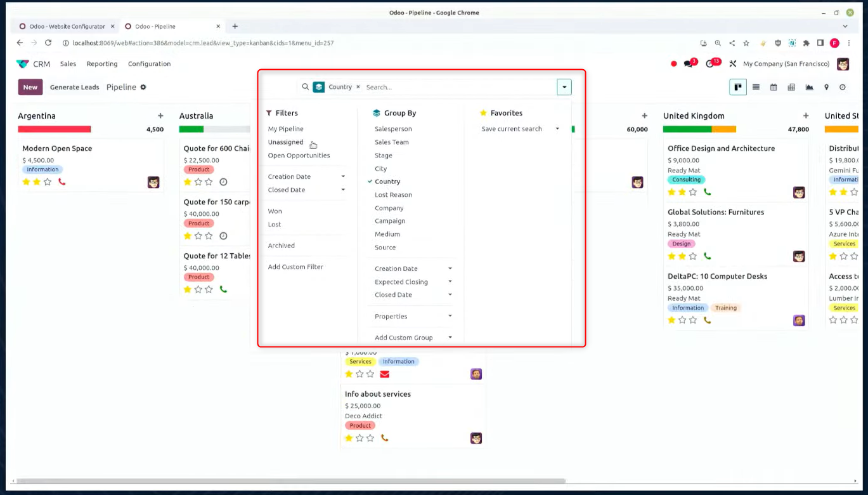
Task: Open the Info about services card title
Action: pos(378,394)
